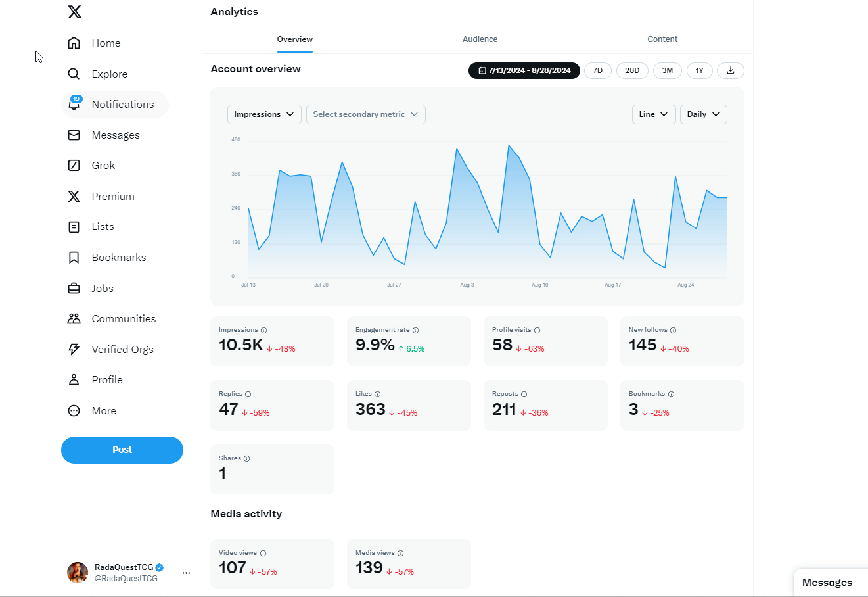Viewport: 868px width, 597px height.
Task: Click the @RadaQuestTCG handle text
Action: (126, 579)
